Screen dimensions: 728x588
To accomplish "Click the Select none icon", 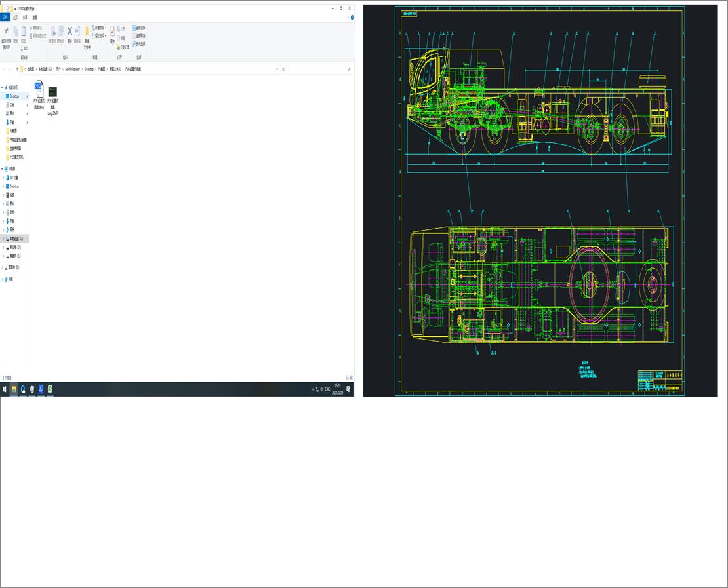I will pos(134,36).
